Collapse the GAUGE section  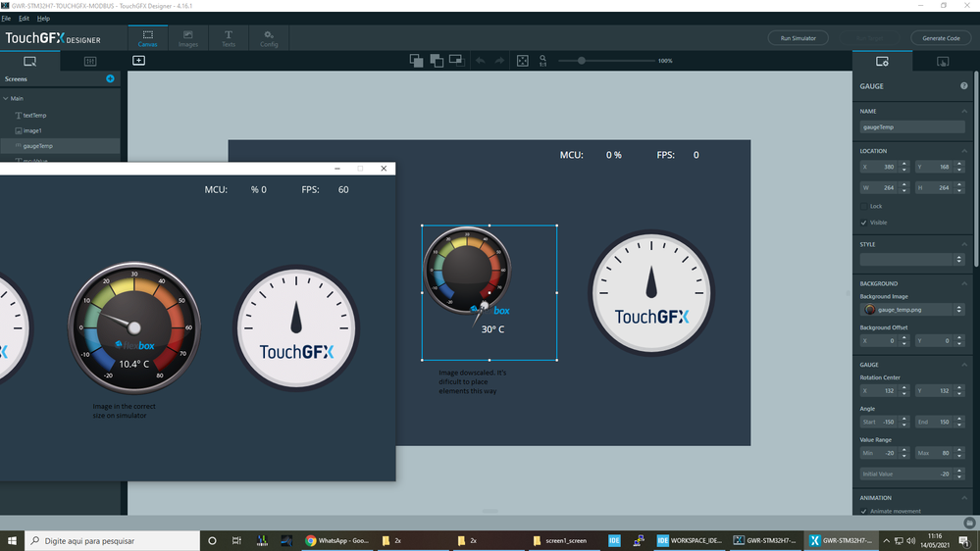coord(963,364)
